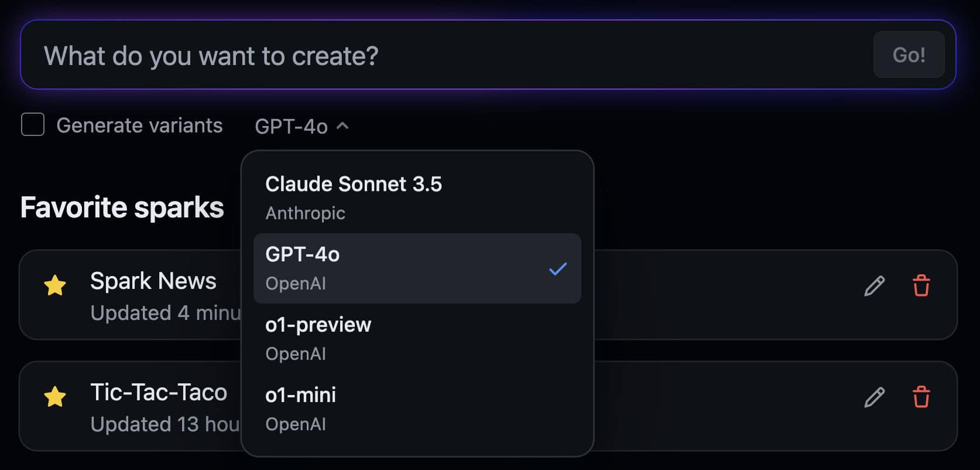The height and width of the screenshot is (470, 980).
Task: Enable the Generate variants checkbox
Action: pyautogui.click(x=32, y=124)
